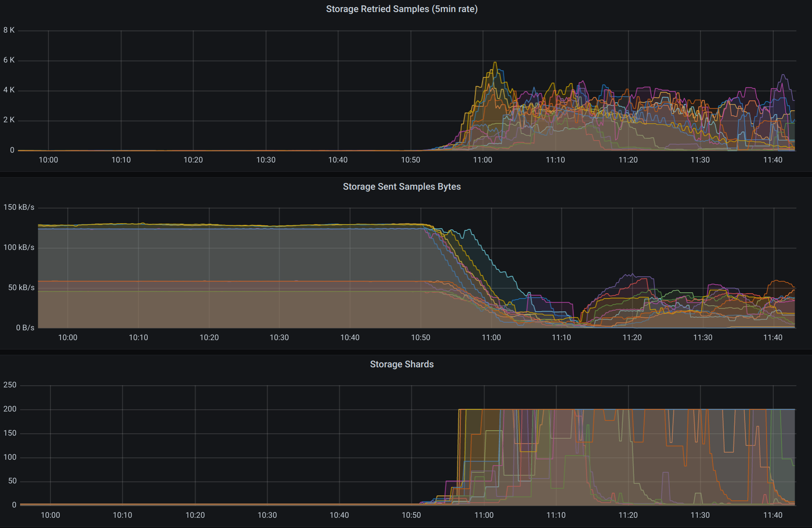Click the 2 K gridline label on retried samples

click(8, 119)
